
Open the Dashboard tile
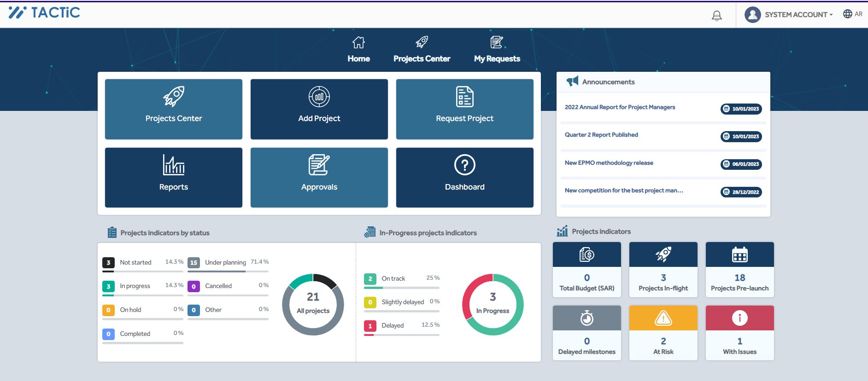coord(465,178)
